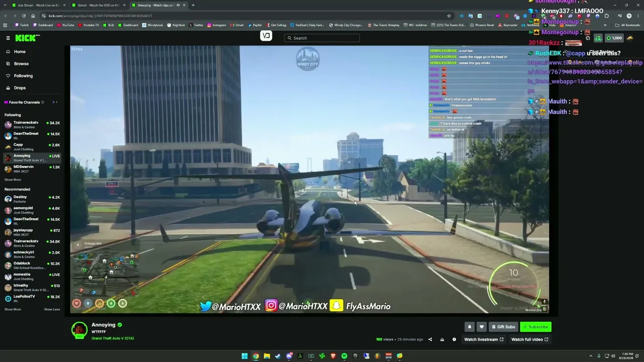
Task: Show hidden system tray icons
Action: click(591, 356)
